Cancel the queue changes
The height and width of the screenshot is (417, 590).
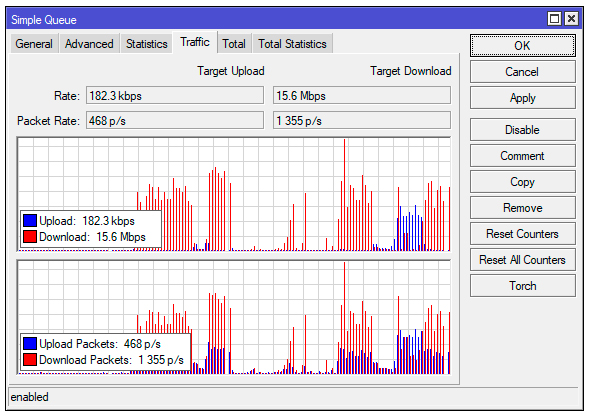[522, 72]
